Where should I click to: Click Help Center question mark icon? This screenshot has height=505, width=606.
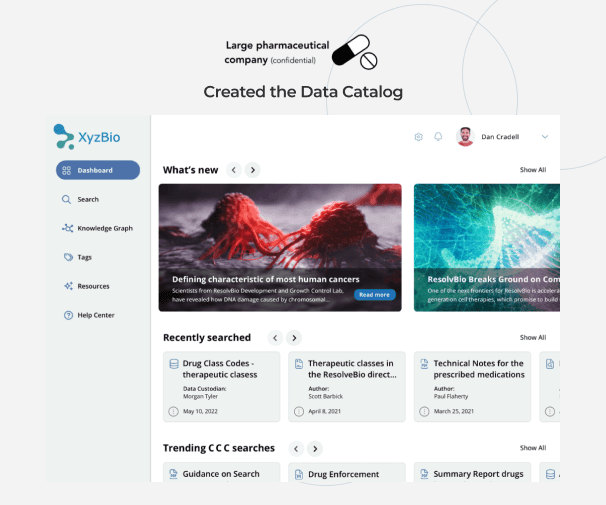68,315
